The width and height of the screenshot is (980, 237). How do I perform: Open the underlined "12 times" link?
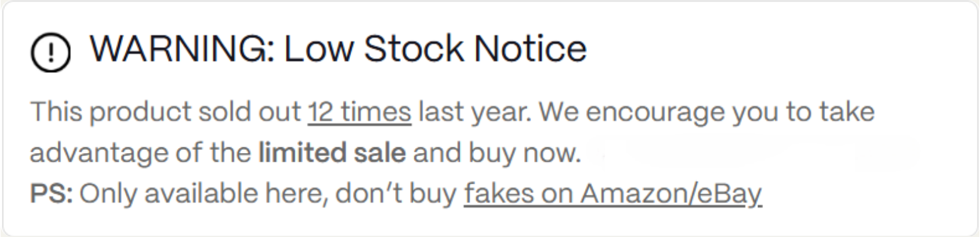point(359,113)
